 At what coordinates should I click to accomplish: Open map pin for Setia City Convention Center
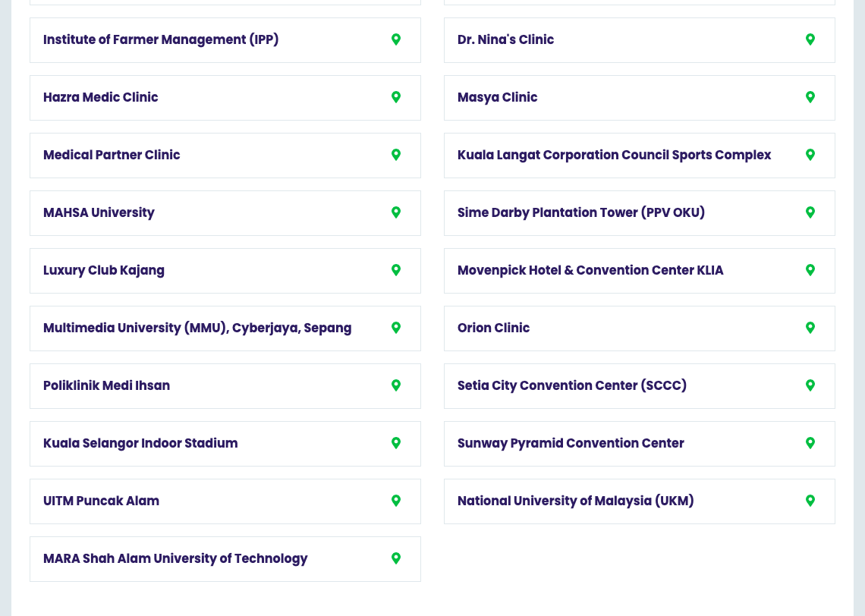coord(810,385)
